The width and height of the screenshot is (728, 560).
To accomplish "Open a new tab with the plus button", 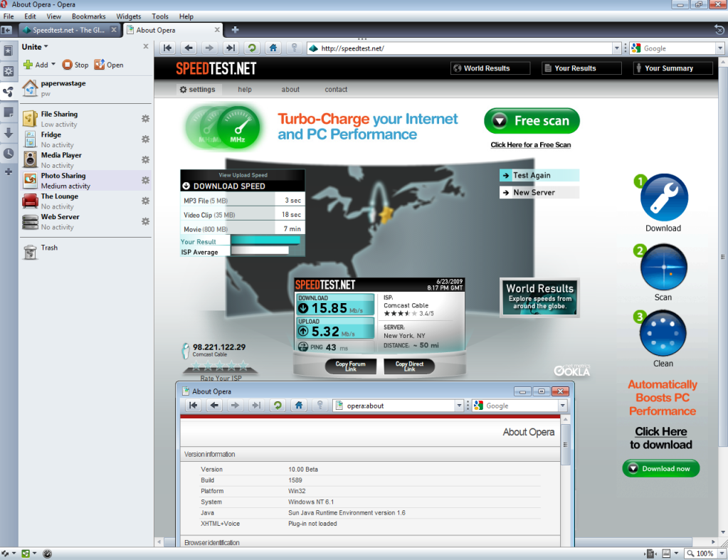I will pos(236,30).
